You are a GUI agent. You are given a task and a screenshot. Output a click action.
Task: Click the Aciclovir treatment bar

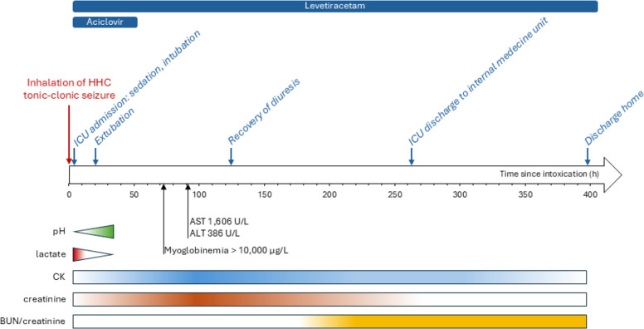tap(105, 22)
